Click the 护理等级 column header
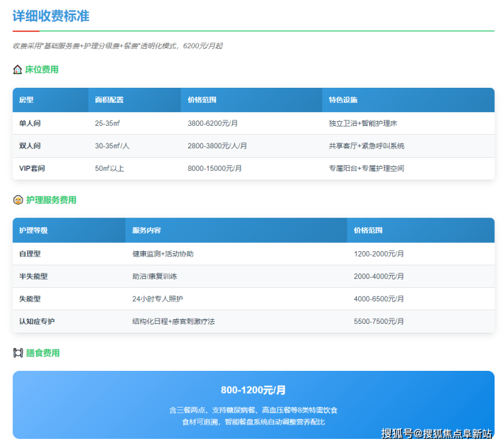This screenshot has height=445, width=504. tap(33, 231)
